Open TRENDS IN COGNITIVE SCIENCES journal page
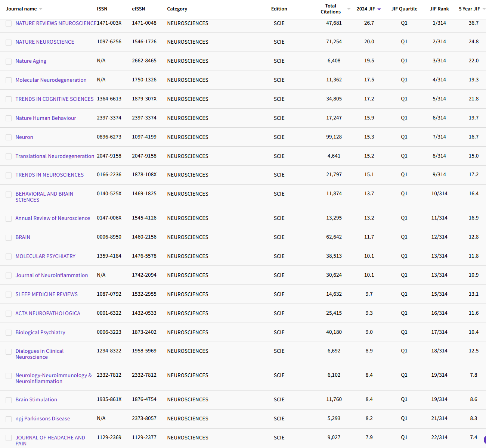This screenshot has height=448, width=486. pos(55,99)
